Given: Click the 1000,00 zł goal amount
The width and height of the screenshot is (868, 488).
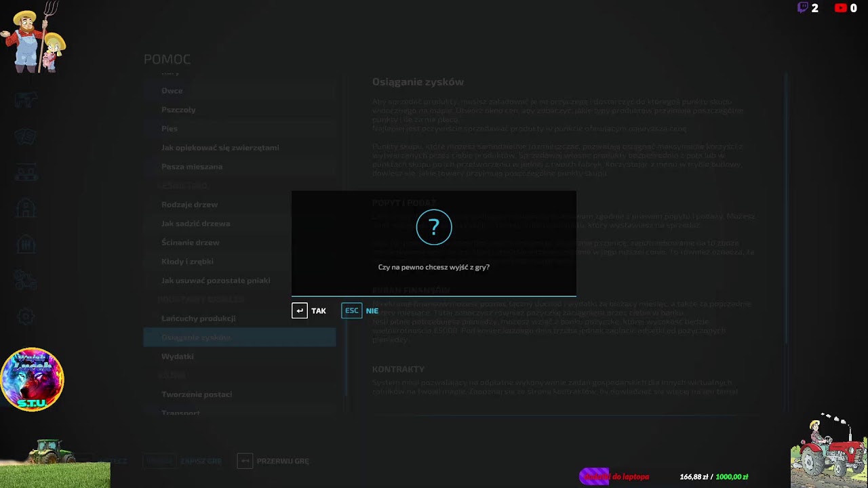Looking at the screenshot, I should (x=732, y=477).
